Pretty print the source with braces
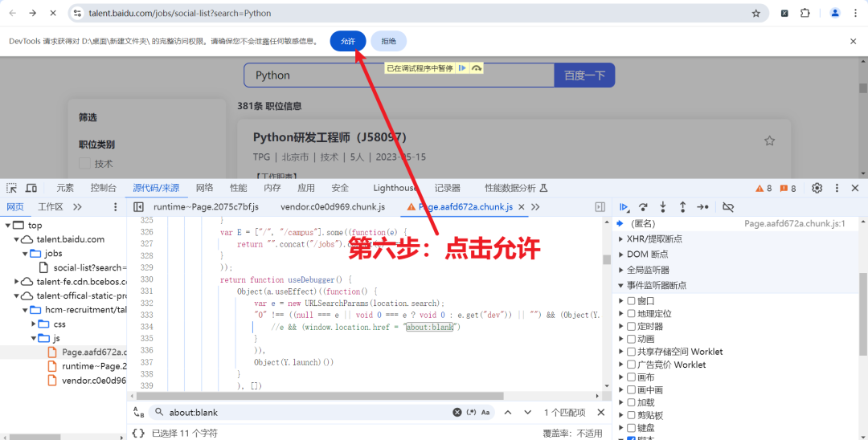This screenshot has width=868, height=440. point(138,434)
